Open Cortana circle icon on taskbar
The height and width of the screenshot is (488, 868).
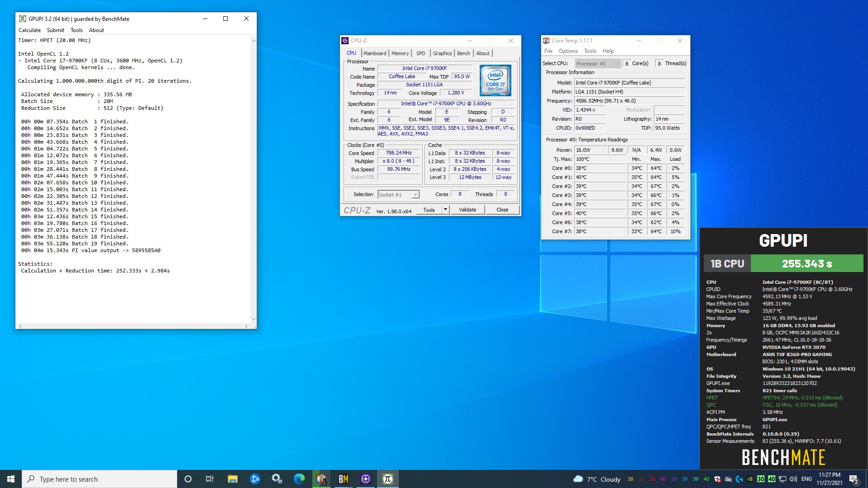[188, 479]
